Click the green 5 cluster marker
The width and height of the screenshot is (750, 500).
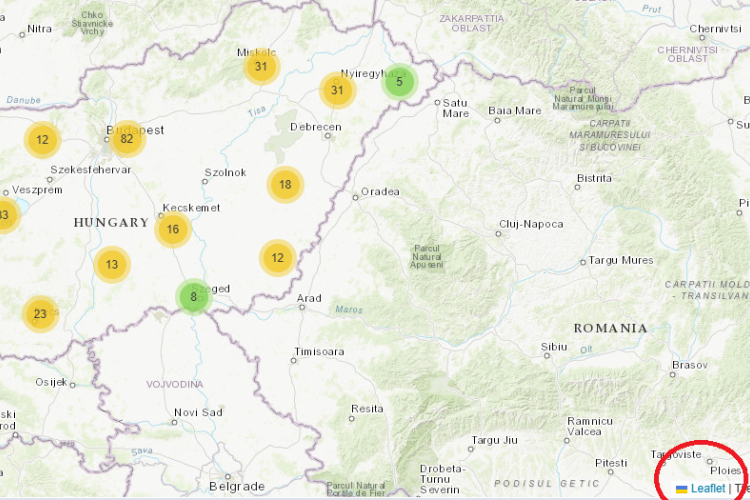(x=399, y=81)
